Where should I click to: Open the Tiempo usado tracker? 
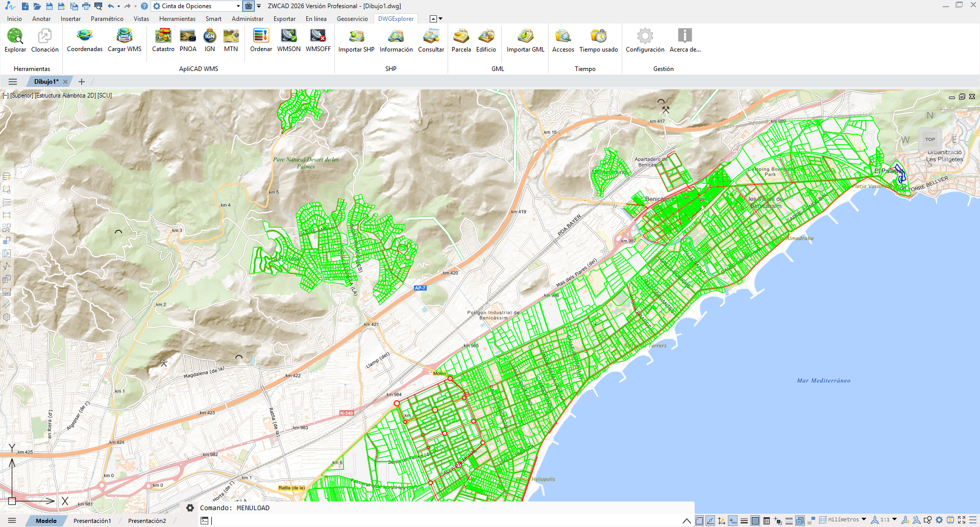tap(598, 41)
